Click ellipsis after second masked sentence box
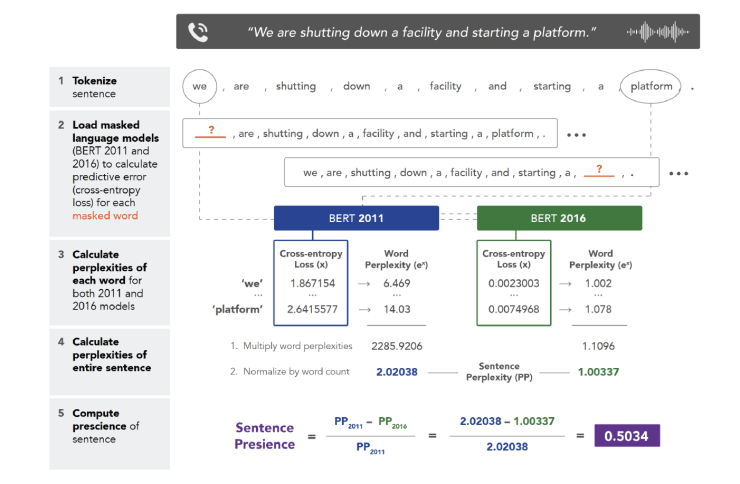 (x=679, y=174)
